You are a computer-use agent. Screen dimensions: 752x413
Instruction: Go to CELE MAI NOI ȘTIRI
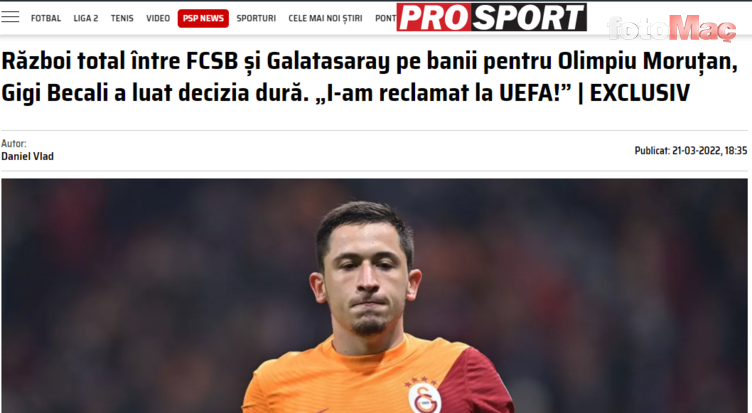click(325, 18)
